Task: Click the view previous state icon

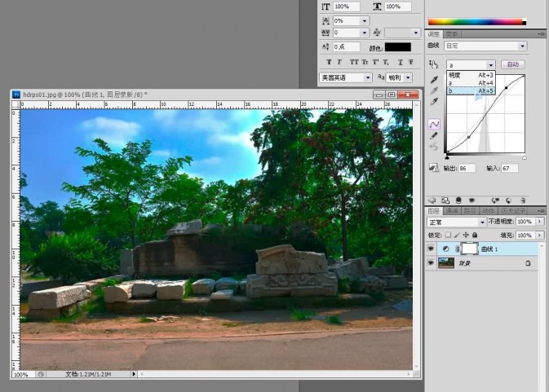Action: [x=495, y=200]
